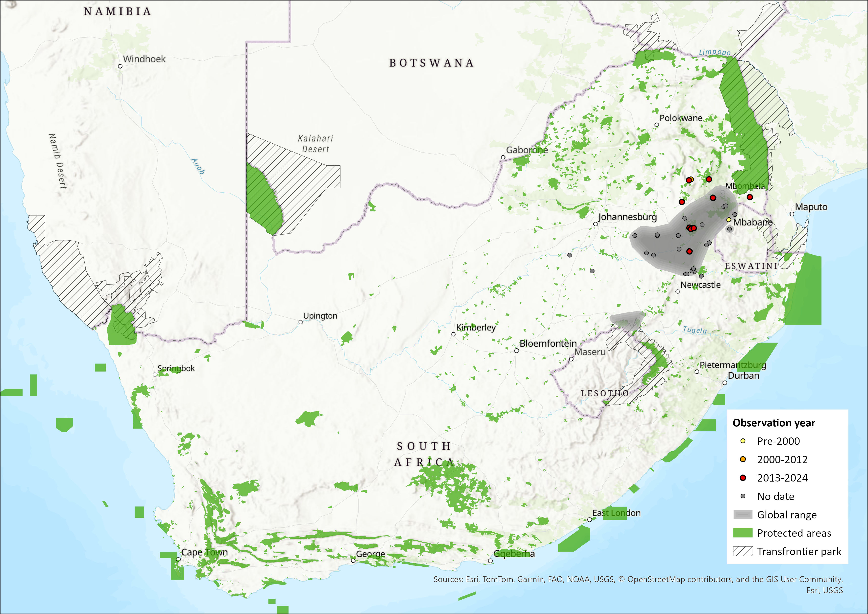Click the red observation point east of Mbombela
868x614 pixels.
pyautogui.click(x=750, y=197)
